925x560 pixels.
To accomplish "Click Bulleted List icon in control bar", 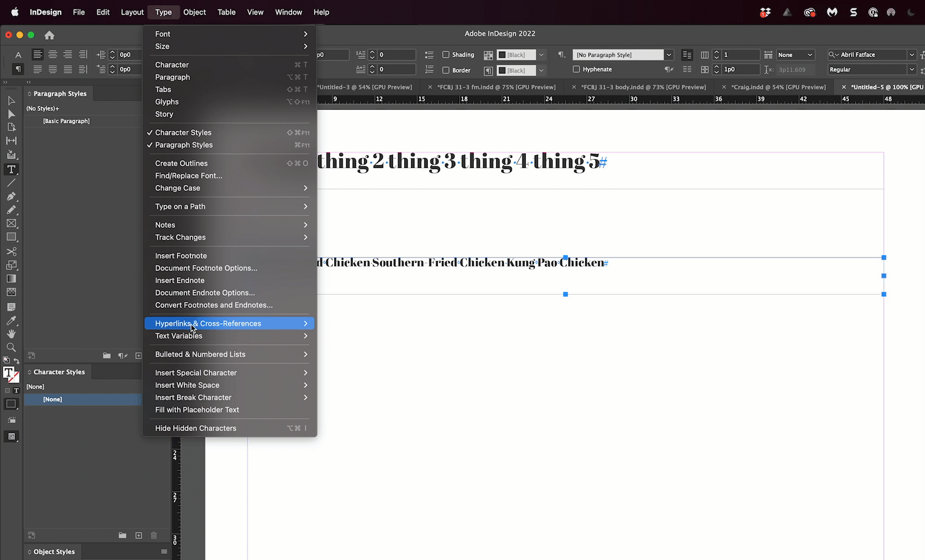I will [429, 55].
